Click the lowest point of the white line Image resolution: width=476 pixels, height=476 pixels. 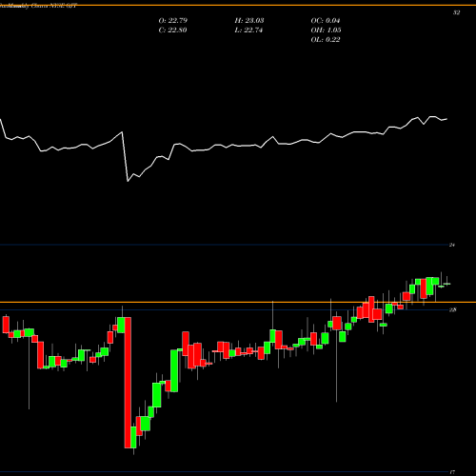click(128, 181)
